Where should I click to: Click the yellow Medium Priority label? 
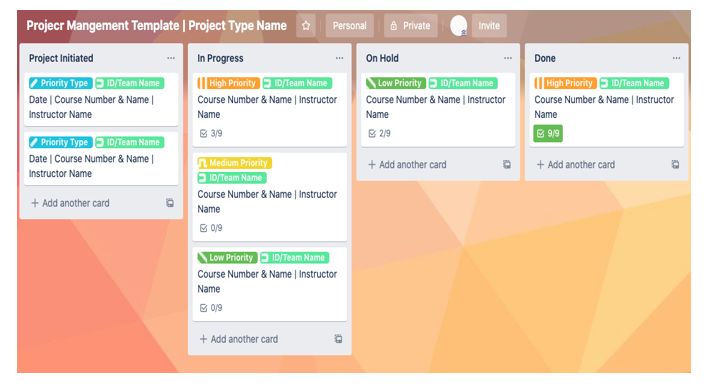[235, 163]
